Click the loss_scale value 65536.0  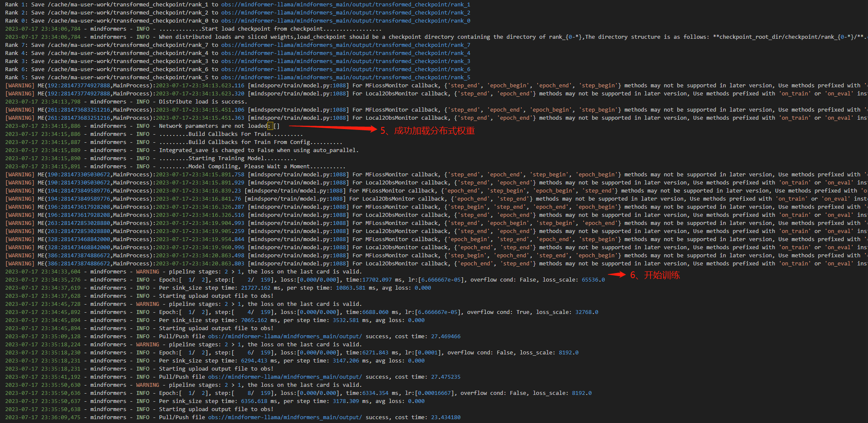pos(593,279)
